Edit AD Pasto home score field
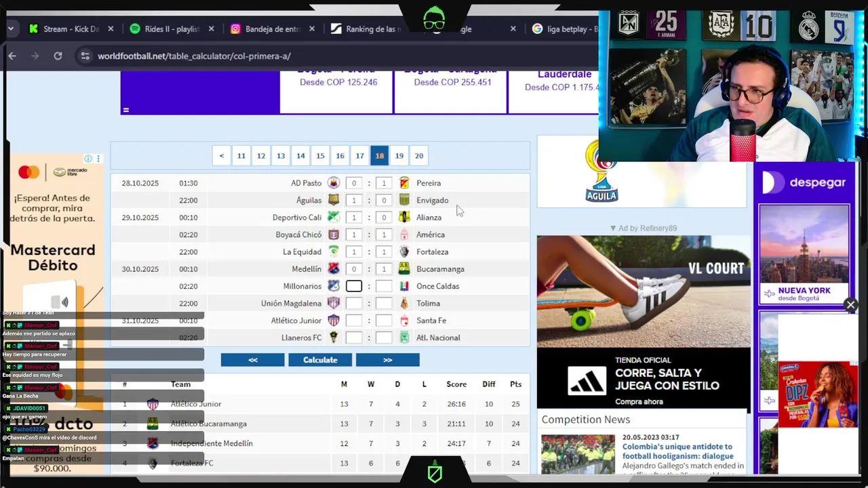 tap(353, 183)
